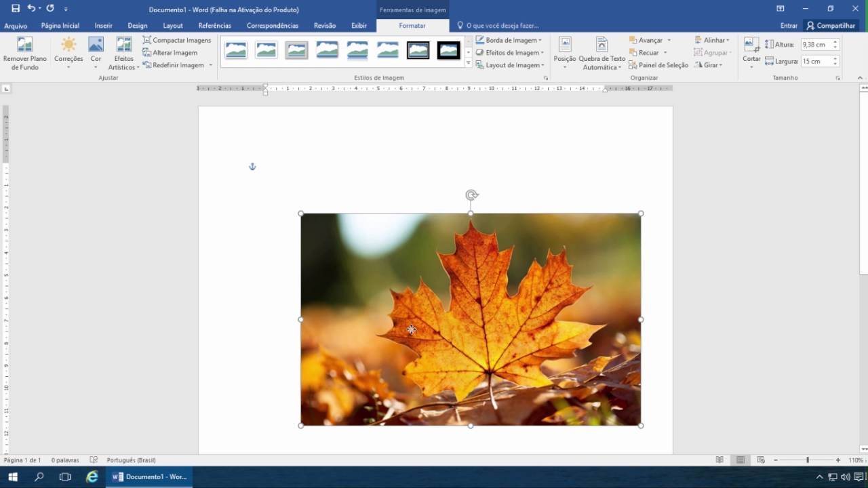Click the Compartilhar button
Image resolution: width=868 pixels, height=488 pixels.
tap(831, 26)
